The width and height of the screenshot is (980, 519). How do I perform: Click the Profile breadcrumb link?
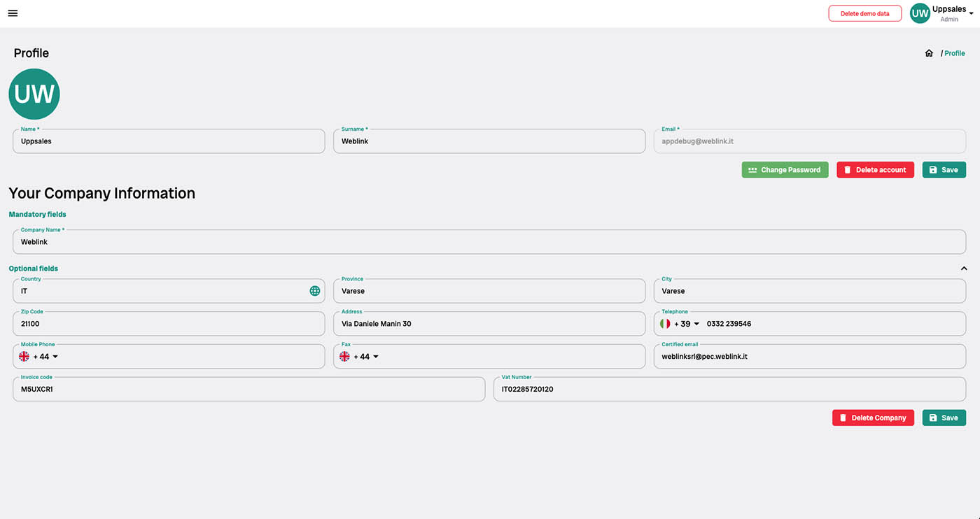pos(954,53)
